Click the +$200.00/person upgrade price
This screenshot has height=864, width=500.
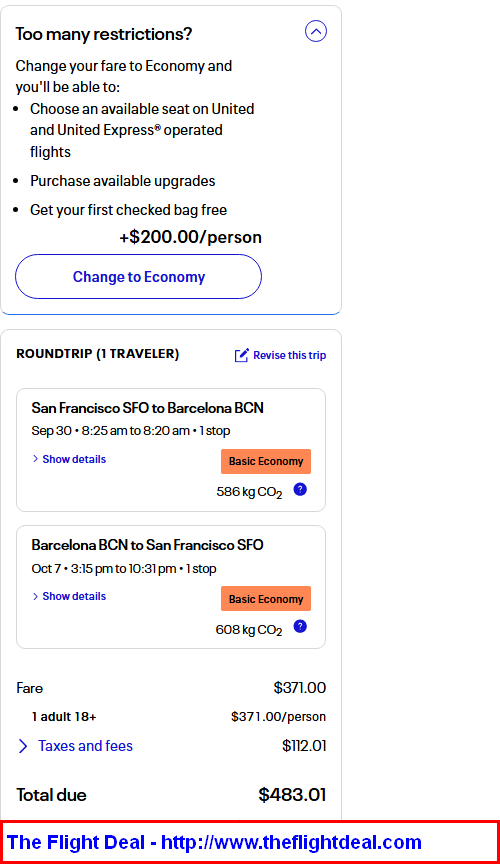(191, 237)
